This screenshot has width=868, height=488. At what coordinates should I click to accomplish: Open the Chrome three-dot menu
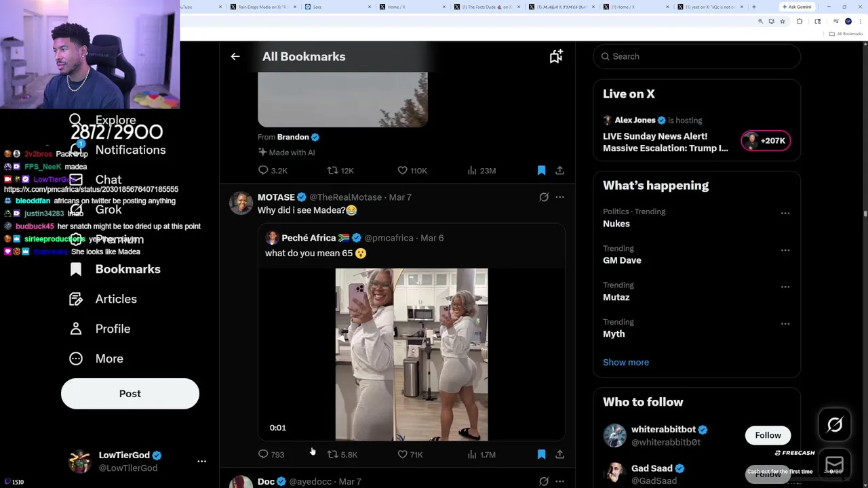[x=860, y=22]
